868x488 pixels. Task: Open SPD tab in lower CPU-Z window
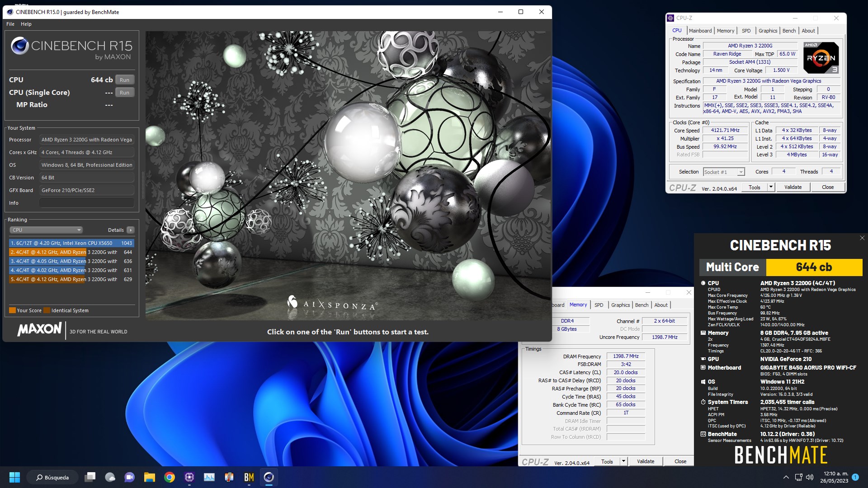(599, 305)
